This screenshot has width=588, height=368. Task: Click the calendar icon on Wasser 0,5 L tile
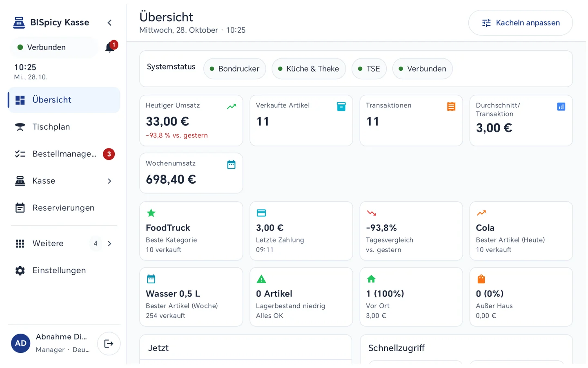151,279
